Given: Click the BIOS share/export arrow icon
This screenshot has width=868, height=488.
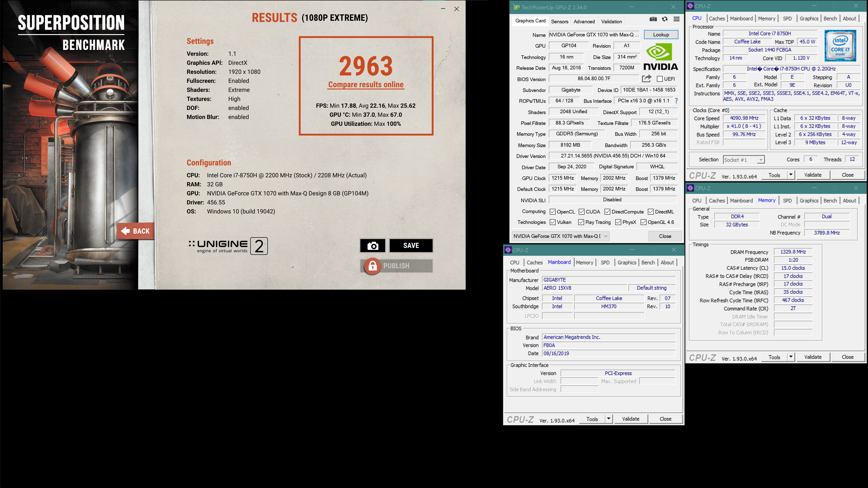Looking at the screenshot, I should point(646,78).
